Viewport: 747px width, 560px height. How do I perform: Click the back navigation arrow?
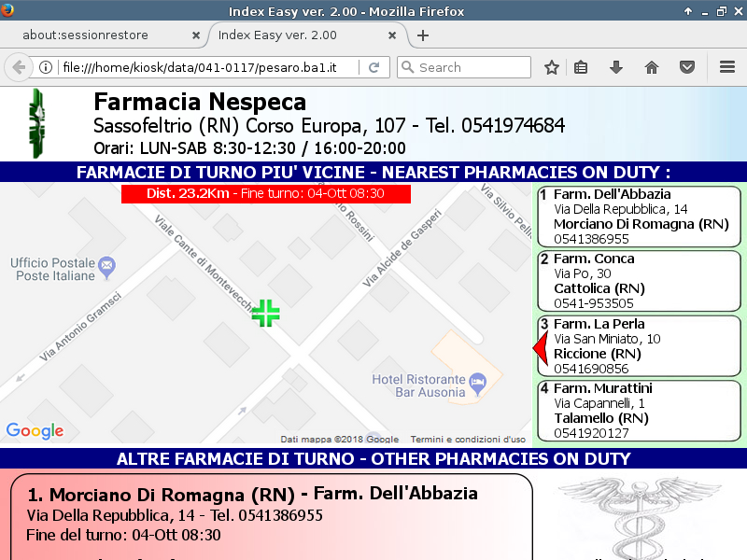pyautogui.click(x=18, y=67)
